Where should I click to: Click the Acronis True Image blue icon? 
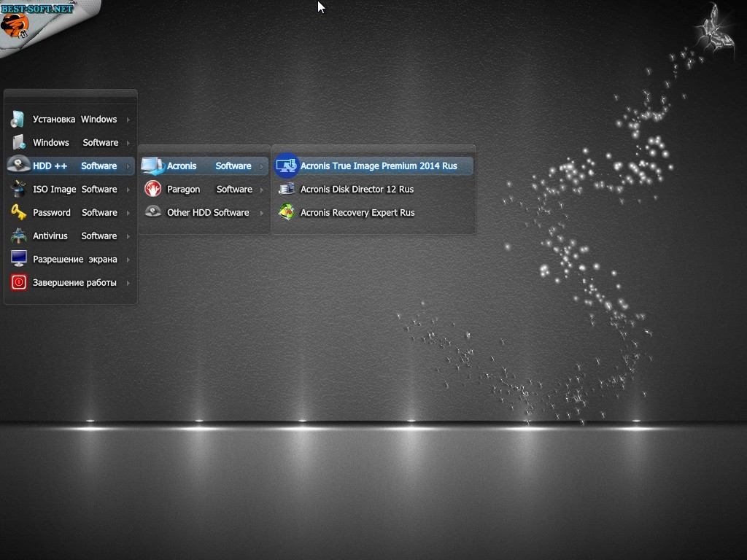click(286, 166)
